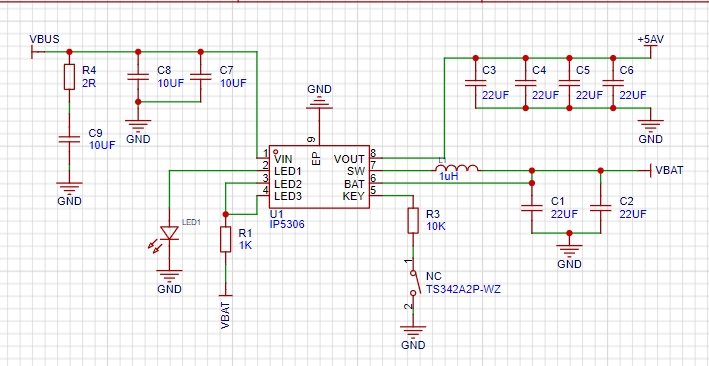Click the C1 capacitor near VBAT
This screenshot has height=366, width=709.
[x=532, y=209]
